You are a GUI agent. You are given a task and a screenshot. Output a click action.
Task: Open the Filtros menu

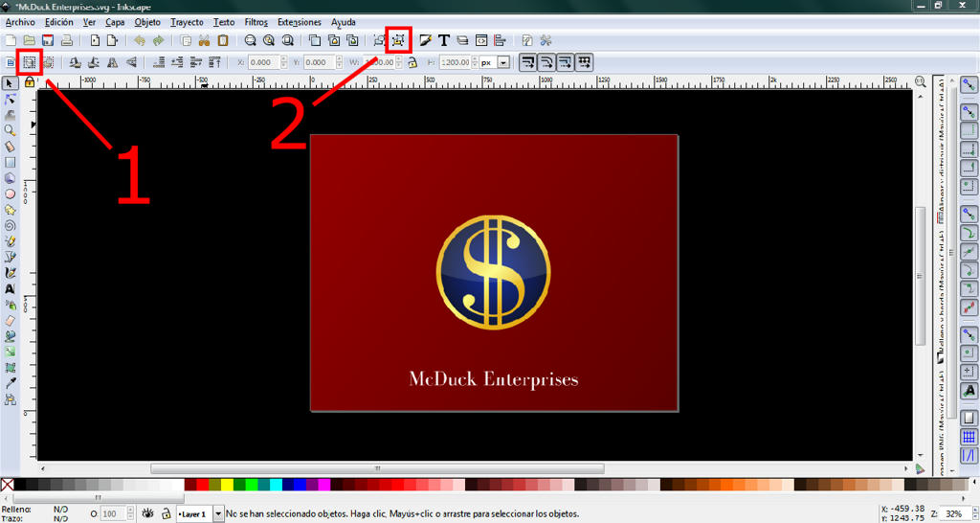pos(256,22)
